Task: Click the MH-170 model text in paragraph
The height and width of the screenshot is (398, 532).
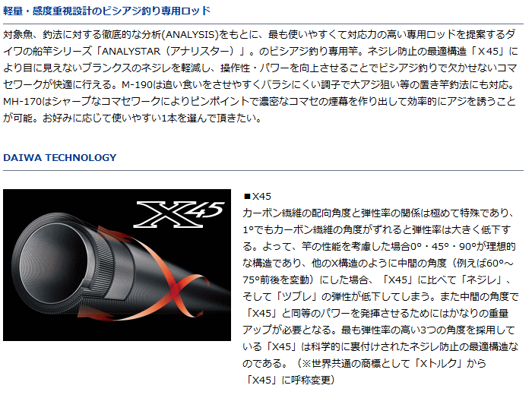Action: [x=22, y=101]
